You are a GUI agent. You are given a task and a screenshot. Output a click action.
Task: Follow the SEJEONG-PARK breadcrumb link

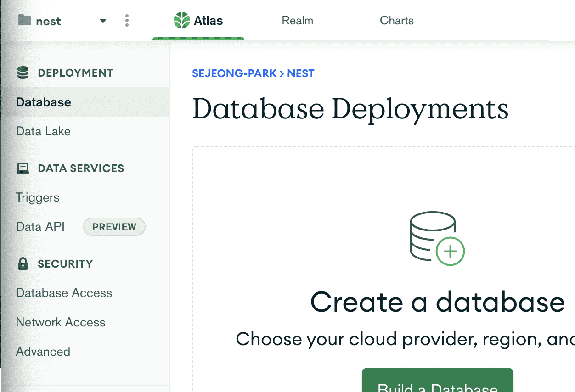pos(234,73)
